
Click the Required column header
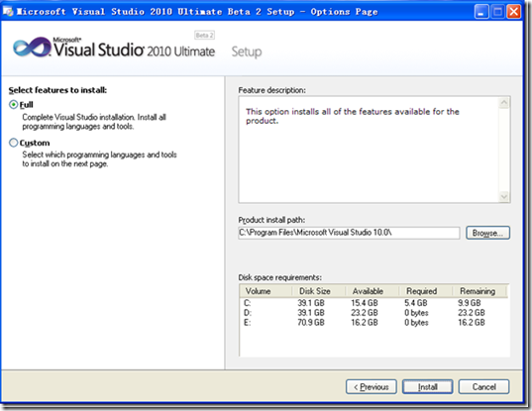(x=425, y=291)
